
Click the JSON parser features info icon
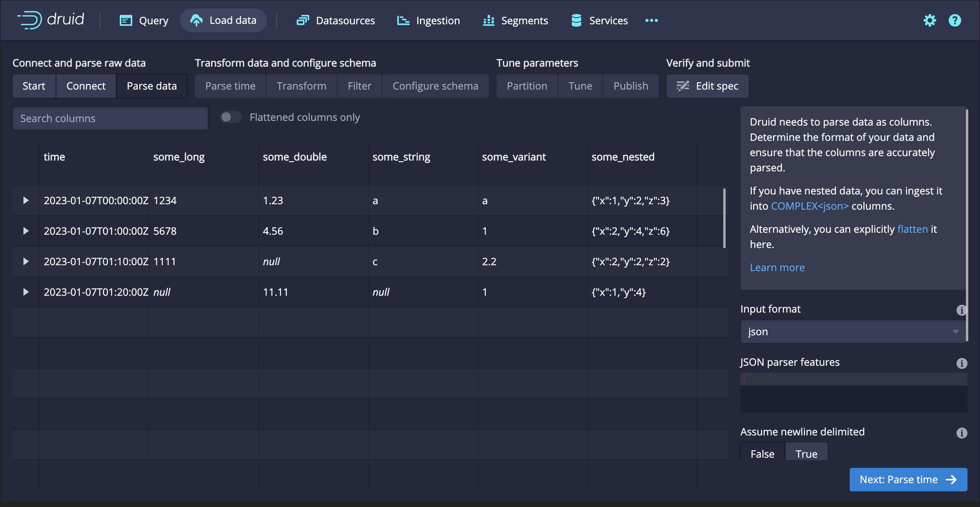click(x=961, y=363)
